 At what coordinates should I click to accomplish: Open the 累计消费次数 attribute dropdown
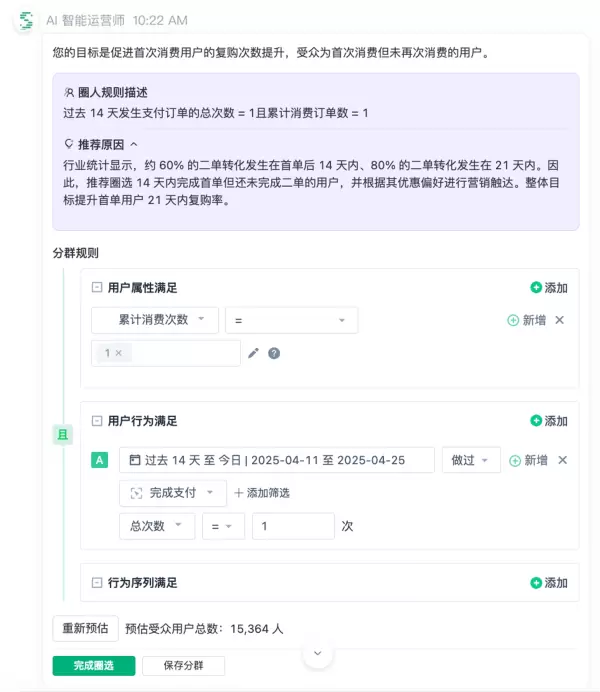tap(155, 320)
